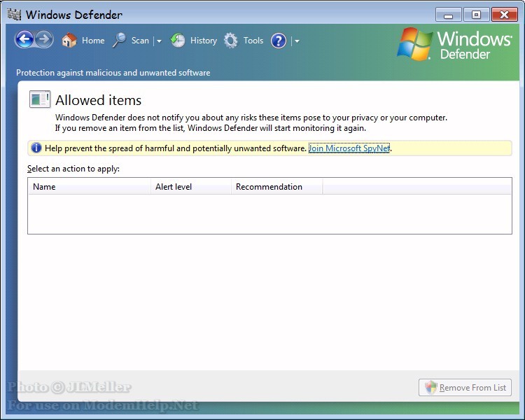525x420 pixels.
Task: Open the Tools gear icon
Action: coord(231,41)
